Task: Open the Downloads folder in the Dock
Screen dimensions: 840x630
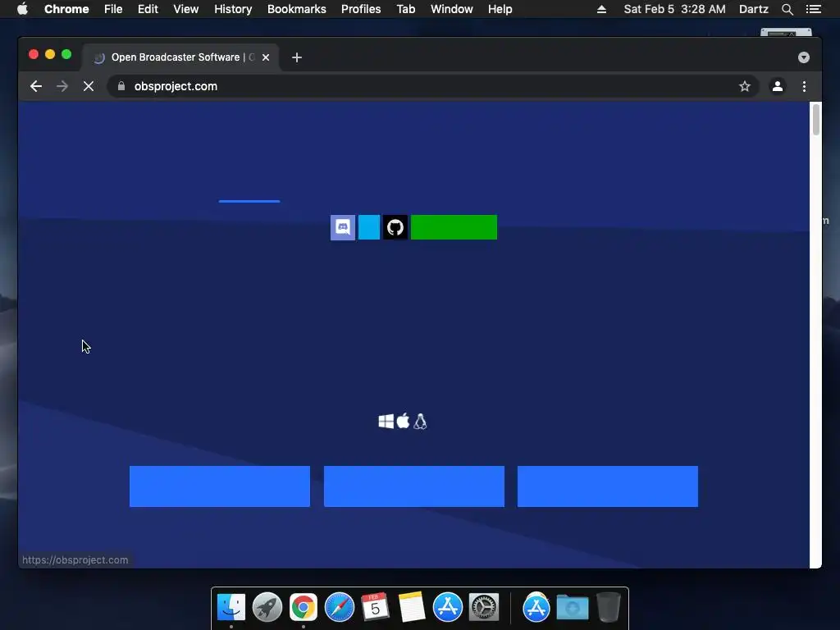Action: point(572,607)
